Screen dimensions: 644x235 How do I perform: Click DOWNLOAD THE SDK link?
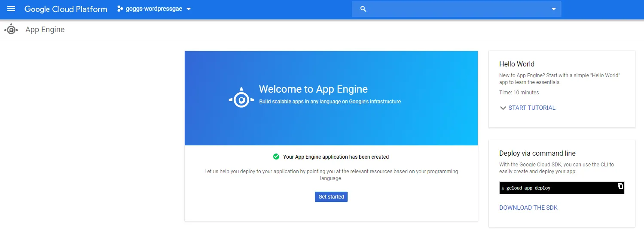(x=528, y=208)
